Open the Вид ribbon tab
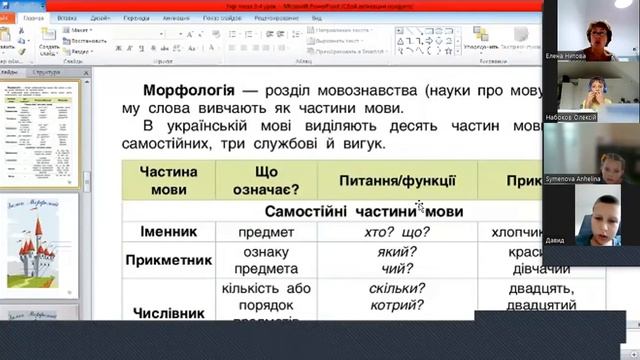640x360 pixels. click(317, 18)
